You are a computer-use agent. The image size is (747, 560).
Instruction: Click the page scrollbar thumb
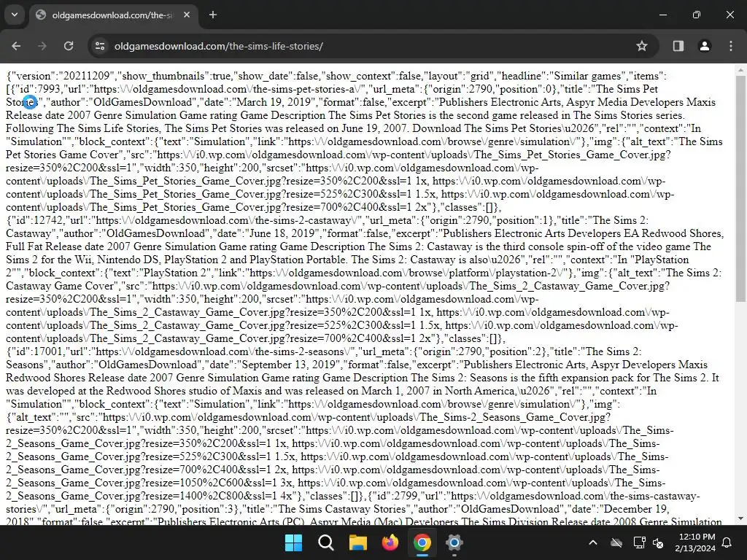coord(740,188)
